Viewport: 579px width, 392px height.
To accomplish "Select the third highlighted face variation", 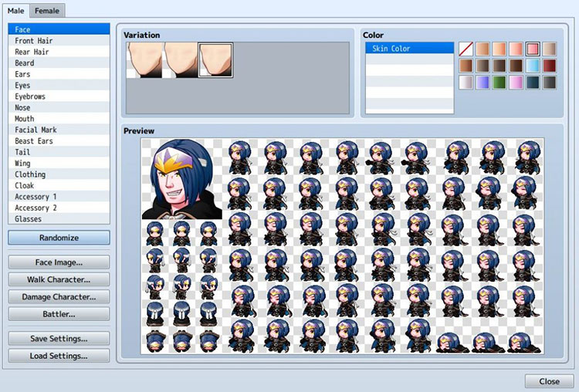I will pos(215,60).
